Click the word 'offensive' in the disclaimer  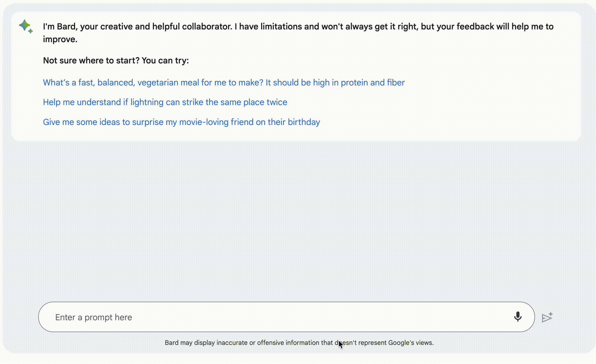click(x=270, y=343)
